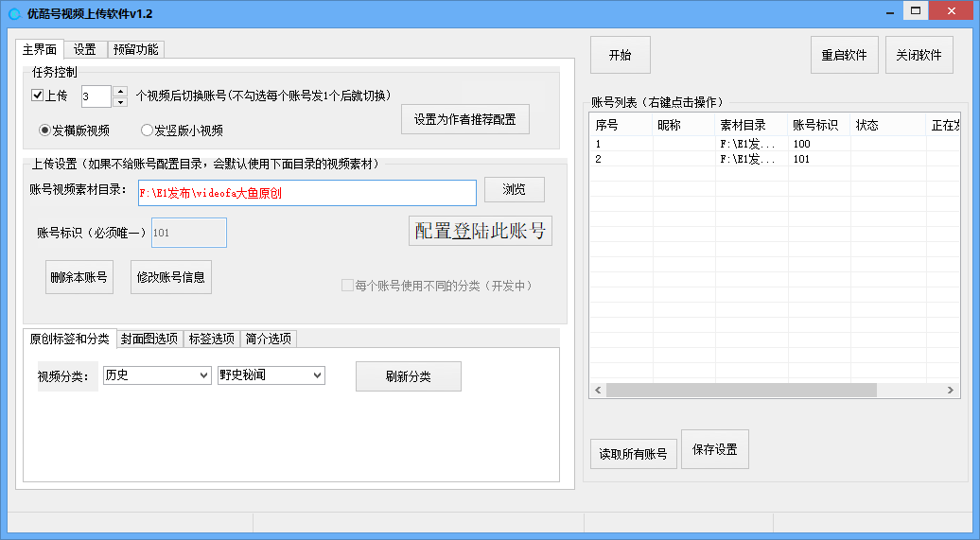
Task: Click the 浏览 browse button
Action: click(515, 189)
